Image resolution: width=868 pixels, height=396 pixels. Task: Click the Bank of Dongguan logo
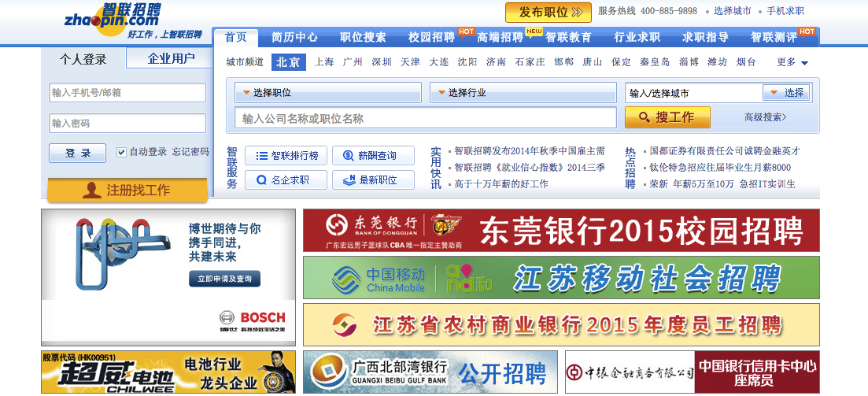(372, 224)
